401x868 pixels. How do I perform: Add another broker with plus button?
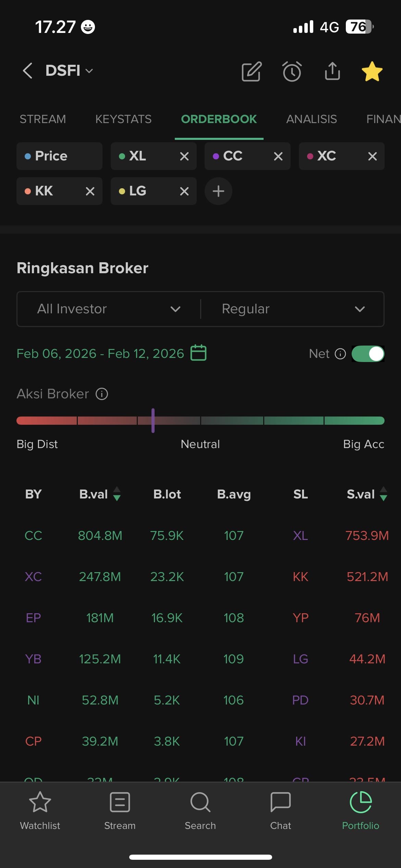click(x=218, y=191)
